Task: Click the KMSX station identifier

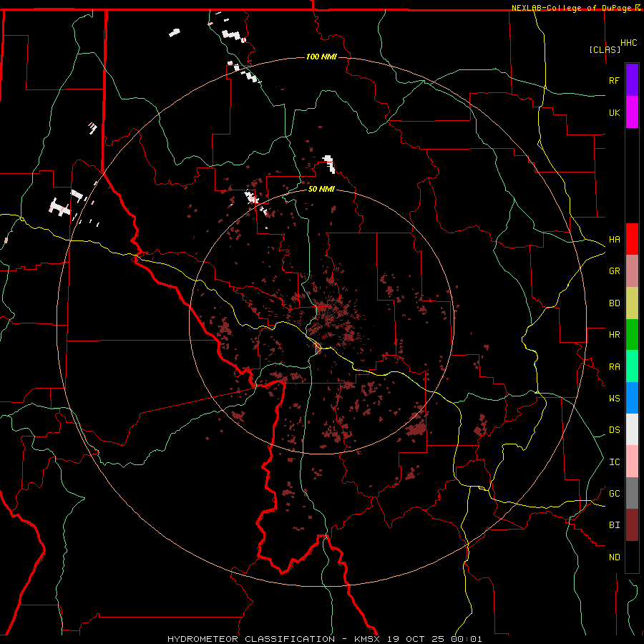Action: pyautogui.click(x=367, y=639)
